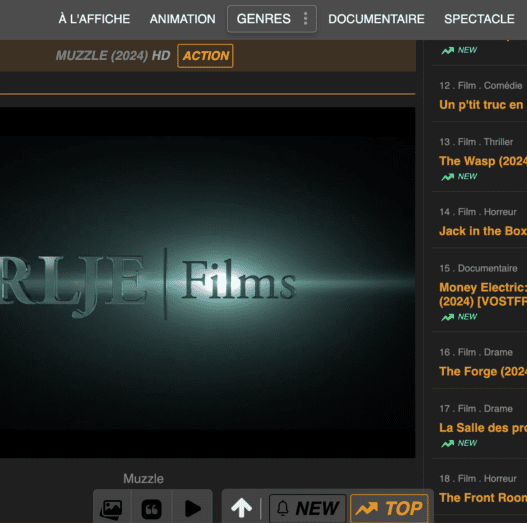Image resolution: width=527 pixels, height=523 pixels.
Task: Click the Muzzle caption under the player
Action: tap(144, 479)
